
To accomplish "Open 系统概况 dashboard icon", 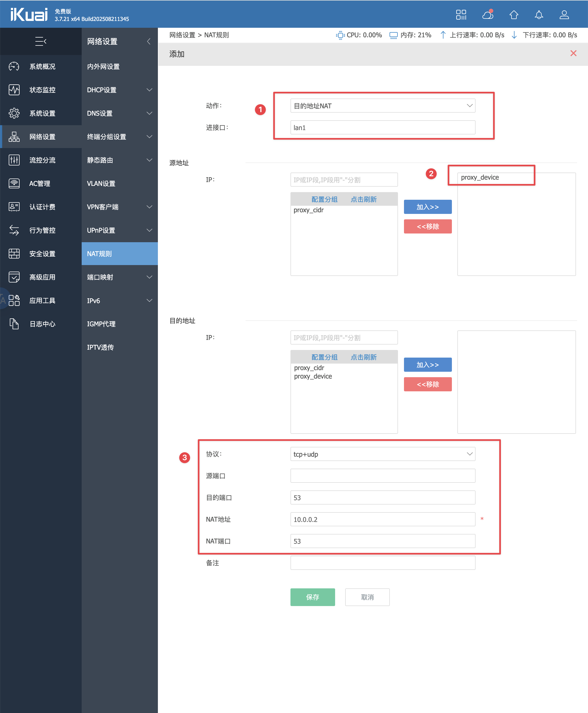I will 14,66.
